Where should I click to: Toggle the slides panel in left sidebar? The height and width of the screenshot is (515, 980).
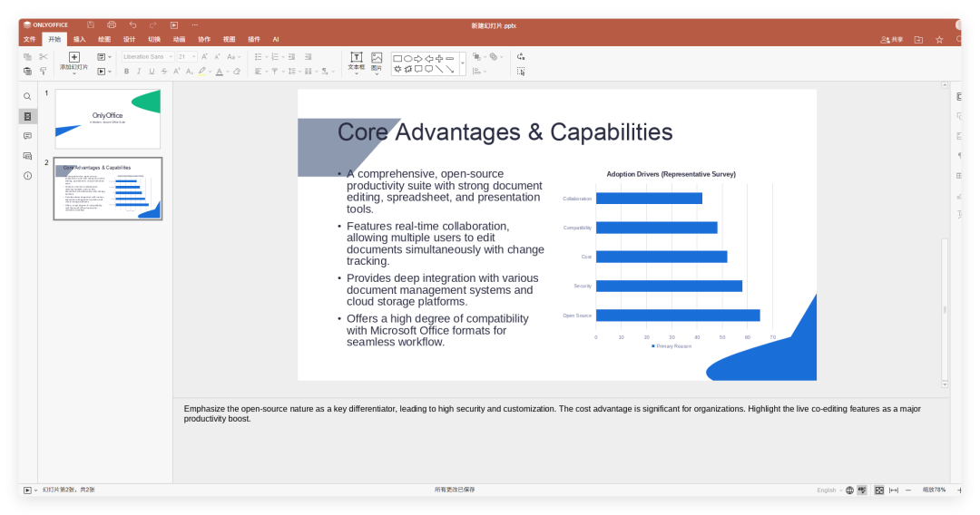(x=27, y=117)
